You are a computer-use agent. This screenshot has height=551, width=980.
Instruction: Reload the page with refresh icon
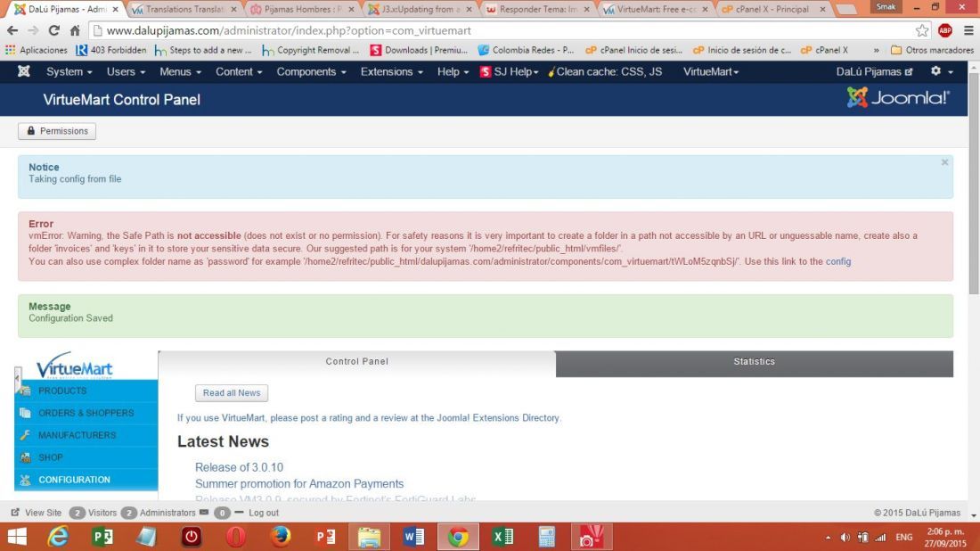(53, 30)
